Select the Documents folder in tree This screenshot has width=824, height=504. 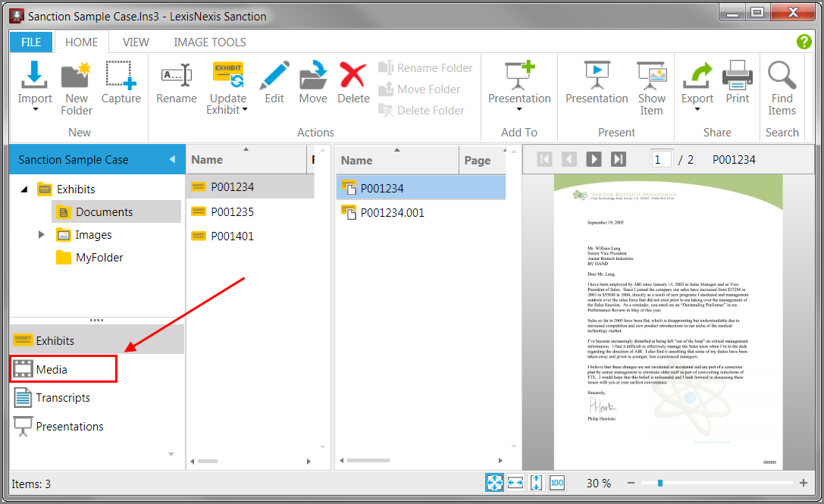tap(117, 211)
